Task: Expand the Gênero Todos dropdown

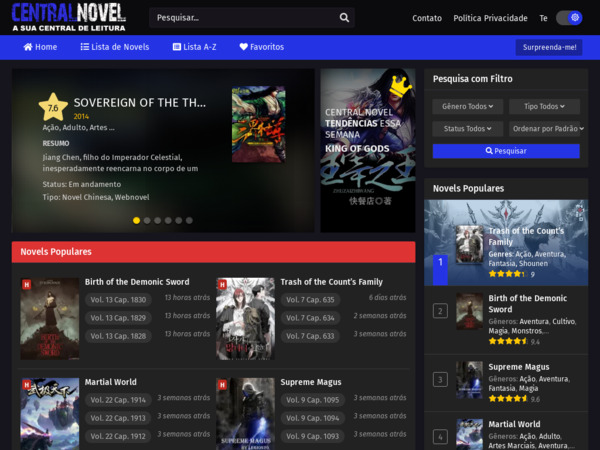Action: click(468, 106)
